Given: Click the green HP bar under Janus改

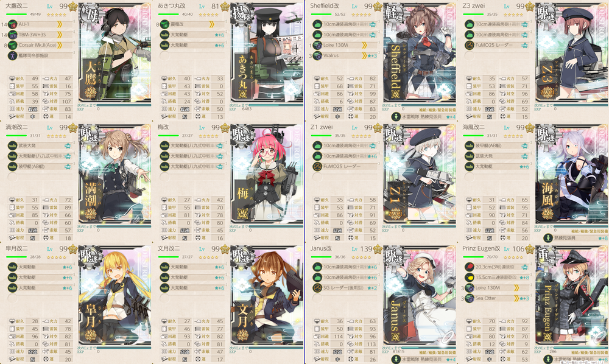Looking at the screenshot, I should pos(321,257).
